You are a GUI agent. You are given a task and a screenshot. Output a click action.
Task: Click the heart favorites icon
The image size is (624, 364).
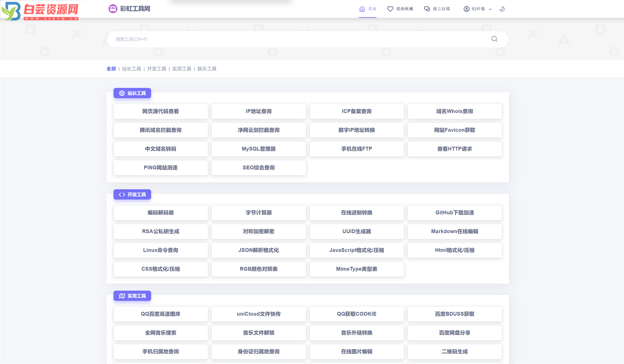pos(390,9)
